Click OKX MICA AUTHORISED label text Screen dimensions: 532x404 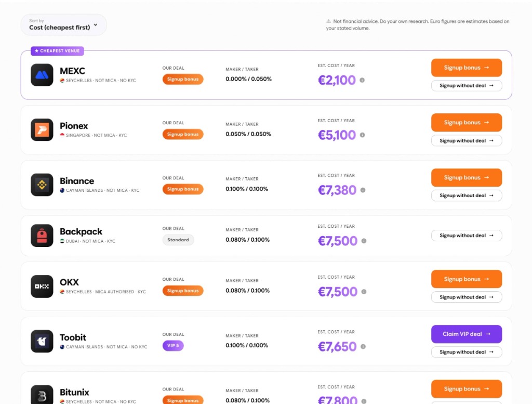click(115, 292)
